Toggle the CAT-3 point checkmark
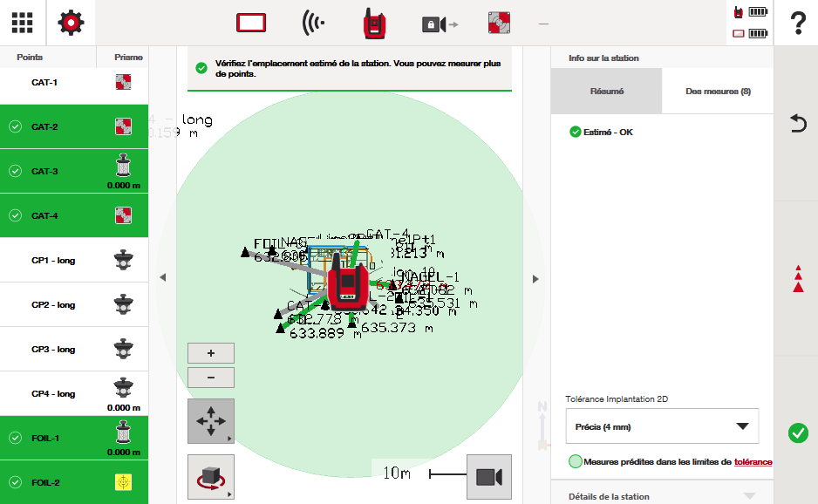 [x=15, y=172]
